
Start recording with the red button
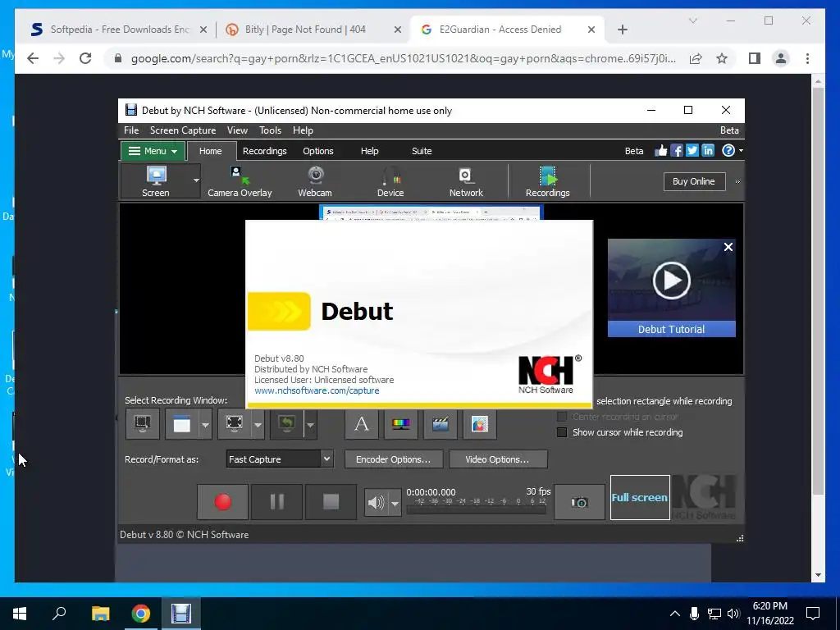click(223, 502)
